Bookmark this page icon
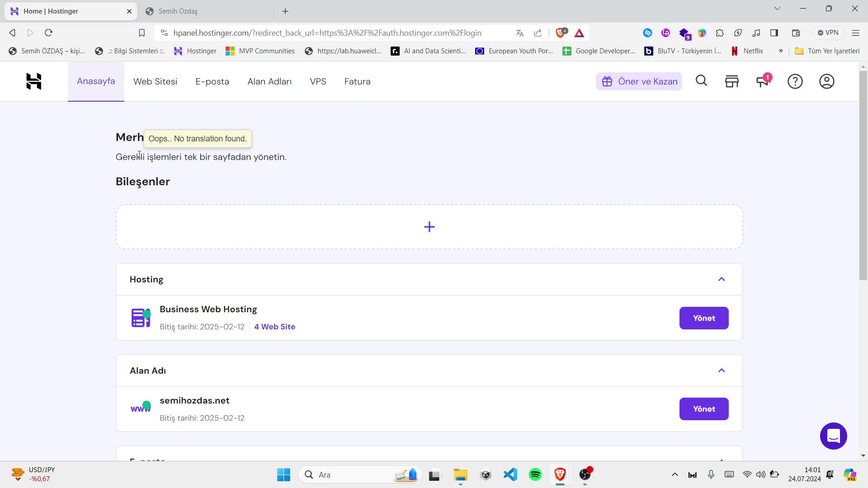868x488 pixels. pyautogui.click(x=142, y=33)
